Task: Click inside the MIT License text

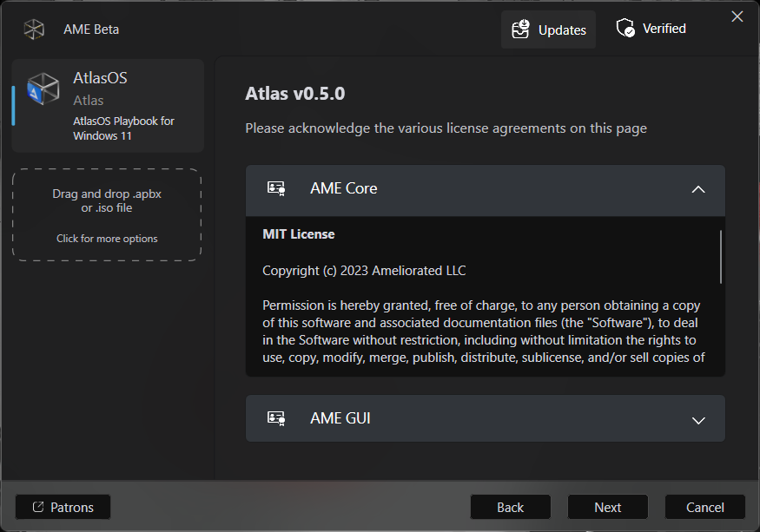Action: pyautogui.click(x=482, y=321)
